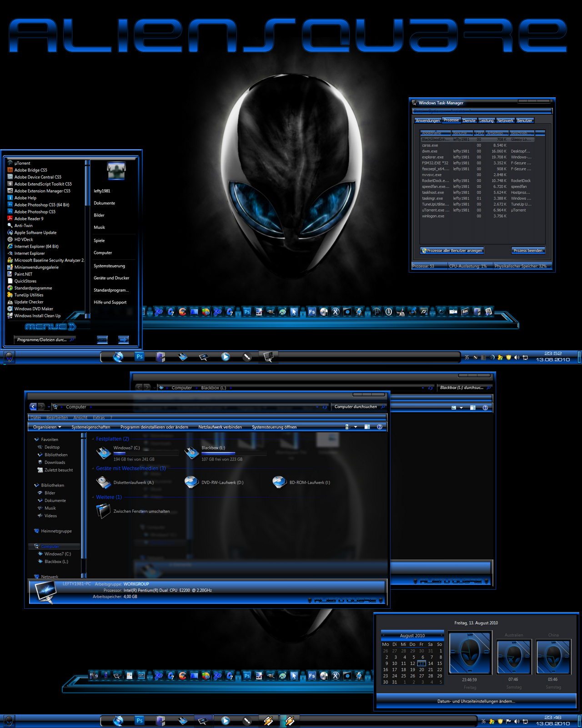Screen dimensions: 582x728
Task: Click Programm deinstallieren oder ändern
Action: 154,427
